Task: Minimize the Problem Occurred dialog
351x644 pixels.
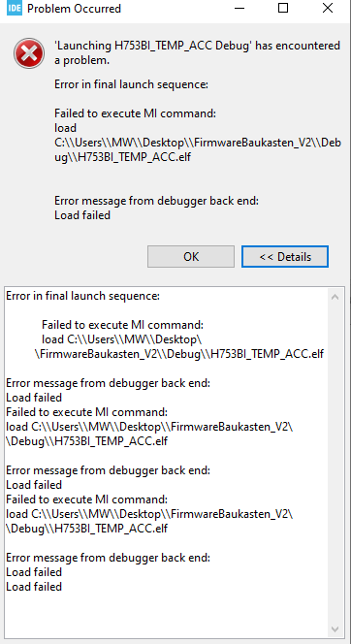Action: (239, 8)
